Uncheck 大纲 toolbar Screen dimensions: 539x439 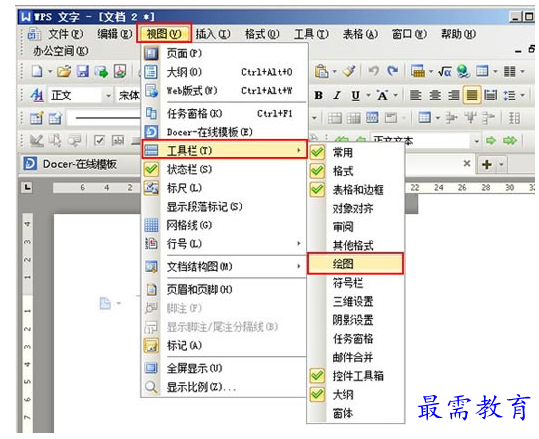[355, 394]
